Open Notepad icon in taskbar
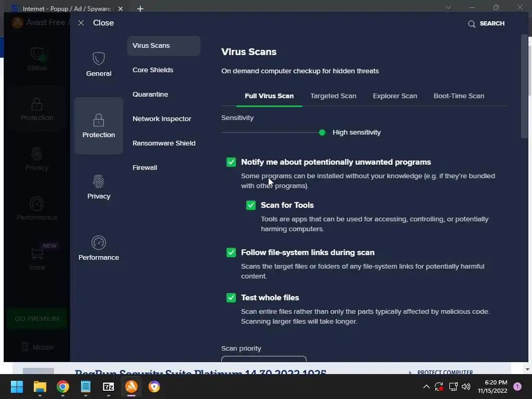Viewport: 532px width, 399px height. (x=86, y=387)
